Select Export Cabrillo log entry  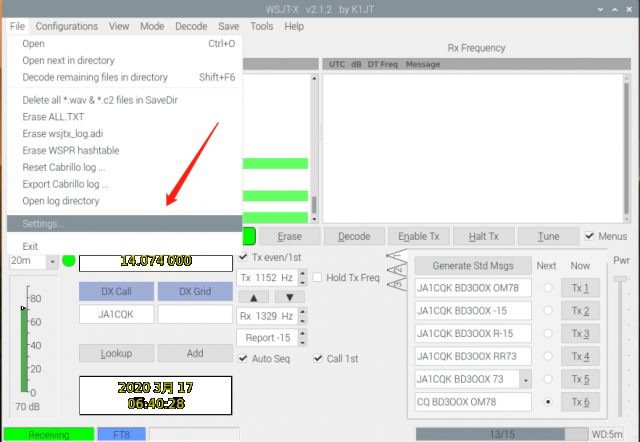coord(124,184)
